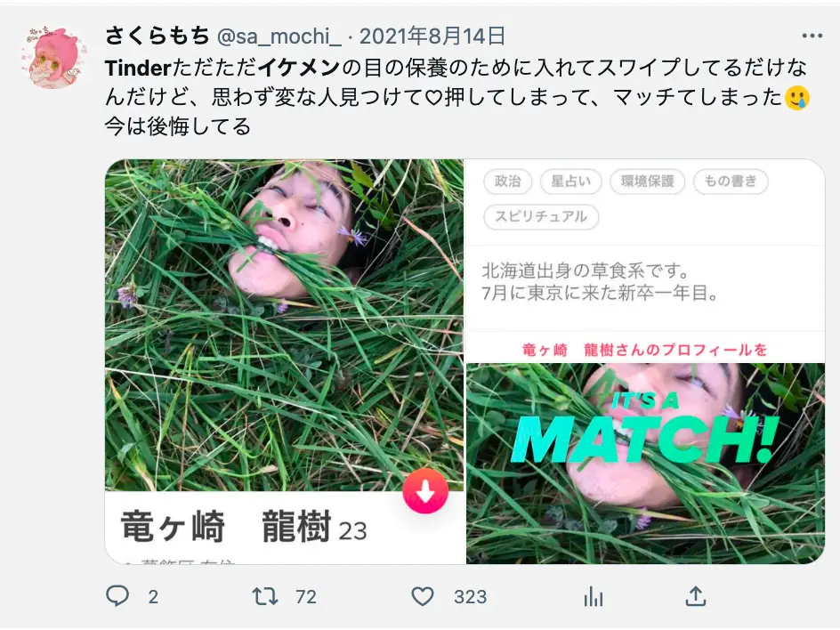Like the tweet with the heart icon
The width and height of the screenshot is (840, 630).
422,596
